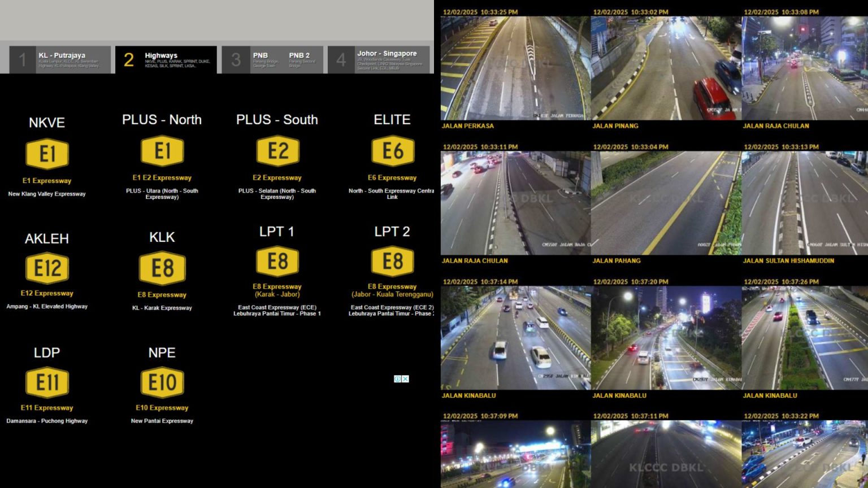Screen dimensions: 868x488
Task: Click the LPT 2 E8 shield icon
Action: tap(392, 261)
